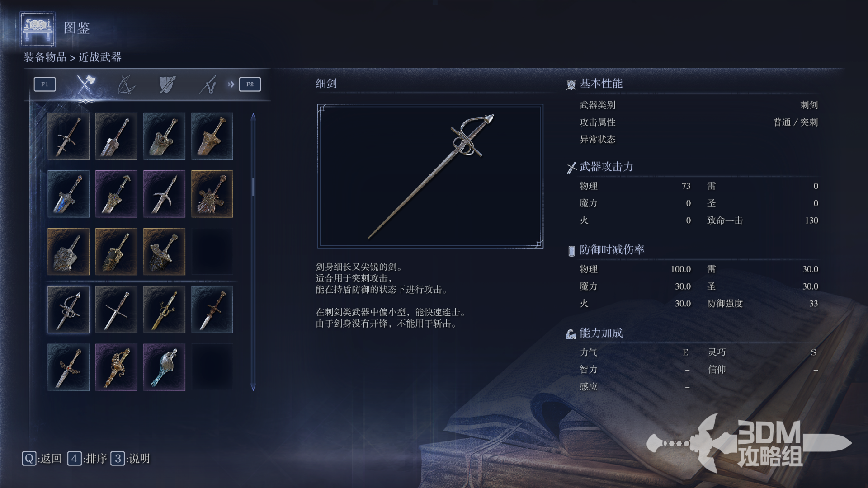The height and width of the screenshot is (488, 868).
Task: Open the arrows and bolts category tab
Action: pos(208,84)
